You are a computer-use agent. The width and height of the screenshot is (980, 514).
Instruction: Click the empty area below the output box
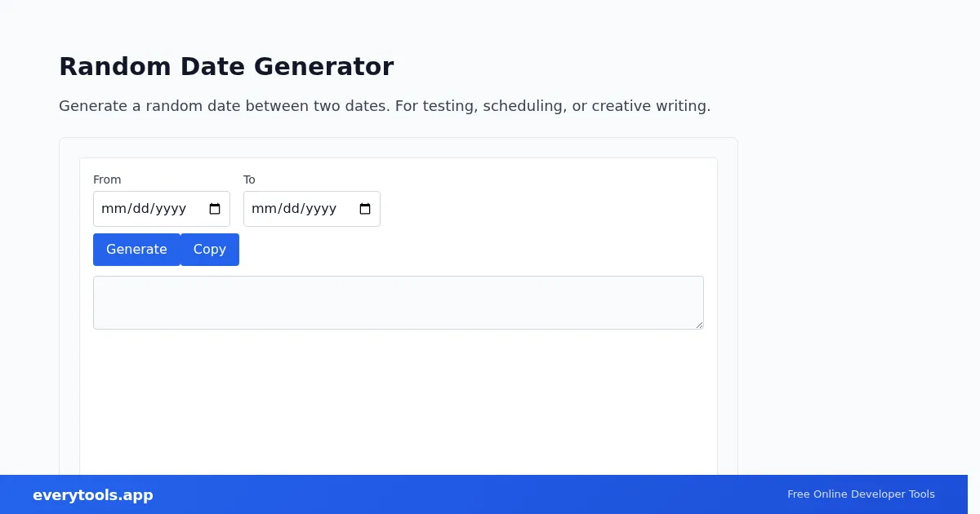click(399, 400)
